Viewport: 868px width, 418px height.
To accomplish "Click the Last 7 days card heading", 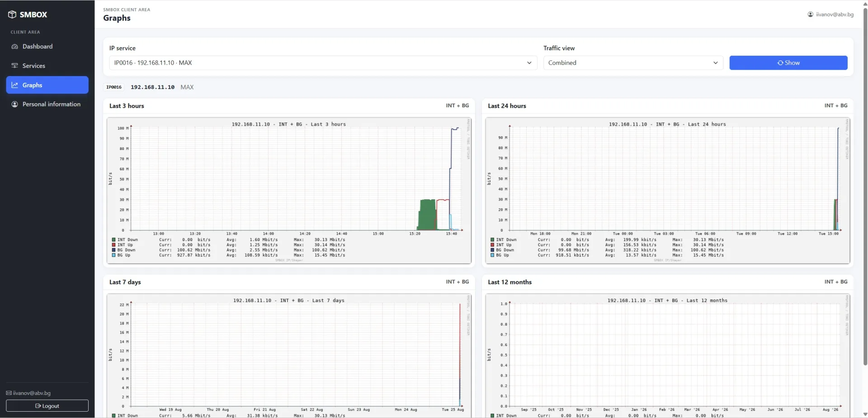I will [125, 282].
